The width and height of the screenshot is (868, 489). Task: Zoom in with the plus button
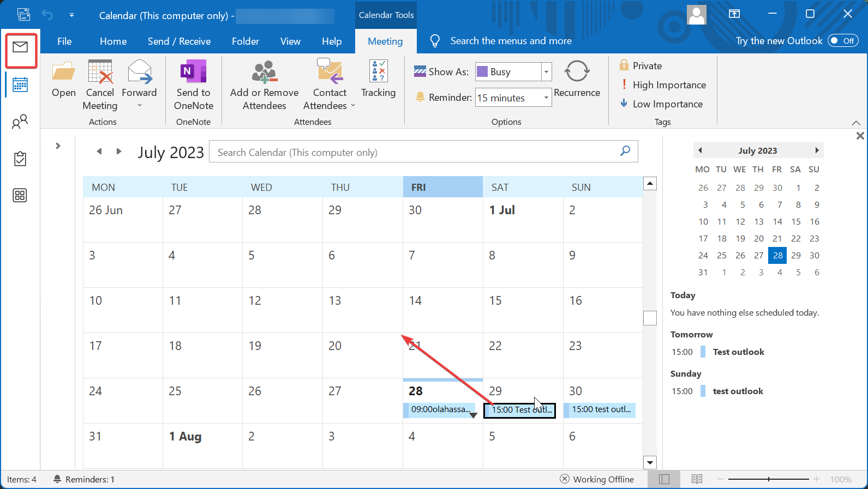817,479
